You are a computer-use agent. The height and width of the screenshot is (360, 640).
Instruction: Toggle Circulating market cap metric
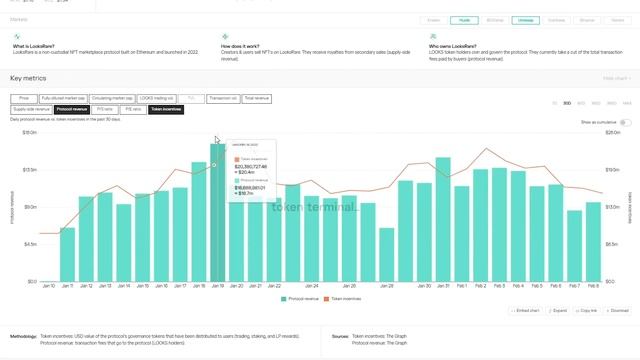pos(112,99)
